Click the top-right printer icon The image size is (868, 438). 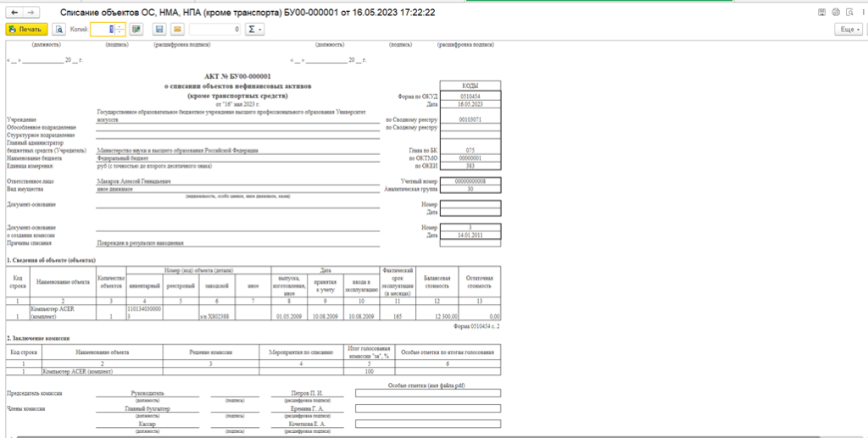tap(835, 12)
